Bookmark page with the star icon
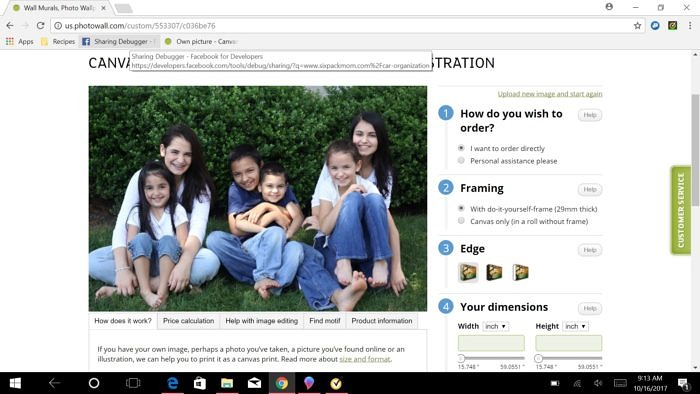 click(638, 26)
